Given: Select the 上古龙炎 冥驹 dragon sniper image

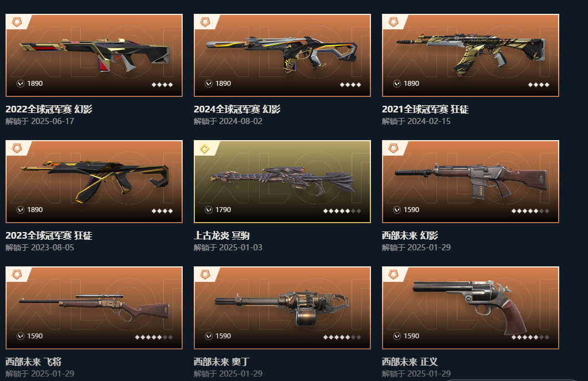Looking at the screenshot, I should coord(282,181).
